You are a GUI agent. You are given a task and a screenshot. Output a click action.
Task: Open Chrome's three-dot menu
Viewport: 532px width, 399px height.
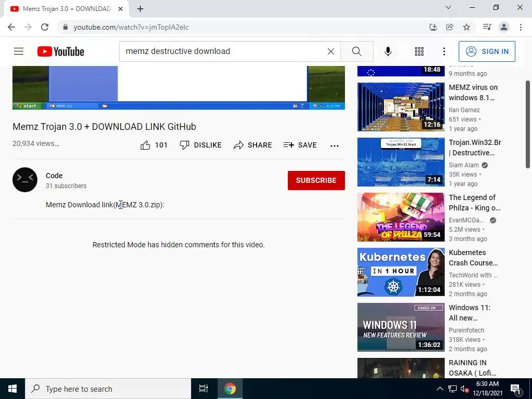521,27
